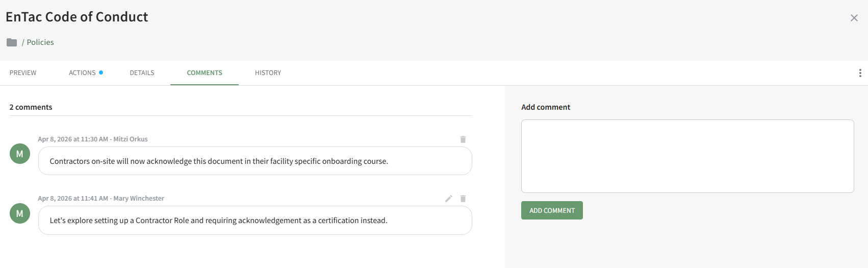Viewport: 868px width, 268px height.
Task: Click Mitzi Orkus's avatar circle
Action: [20, 154]
